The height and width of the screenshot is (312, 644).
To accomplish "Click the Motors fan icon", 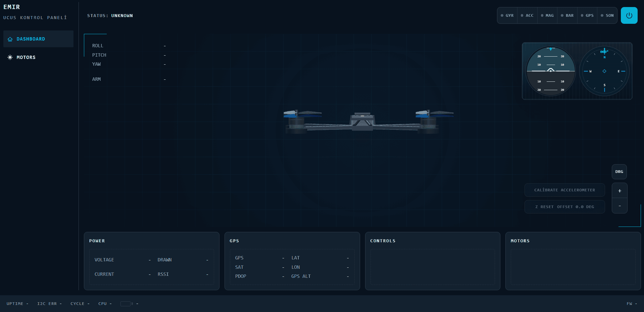I will click(x=10, y=57).
